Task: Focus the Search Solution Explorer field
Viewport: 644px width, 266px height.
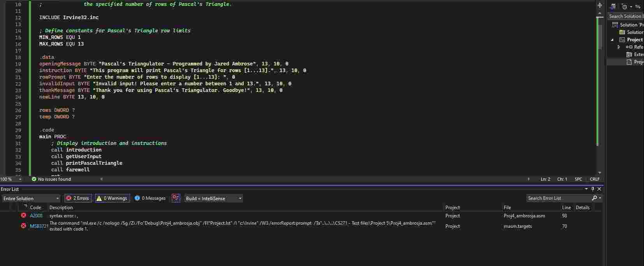Action: 626,16
